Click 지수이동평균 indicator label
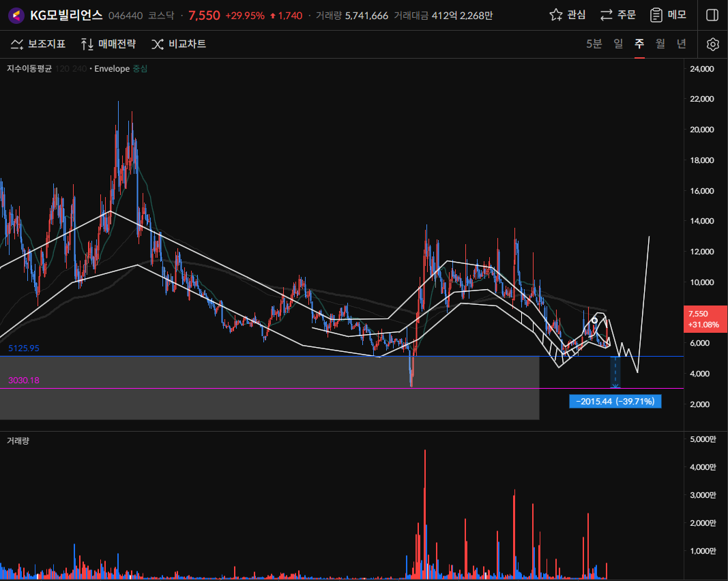728x581 pixels. (x=29, y=69)
